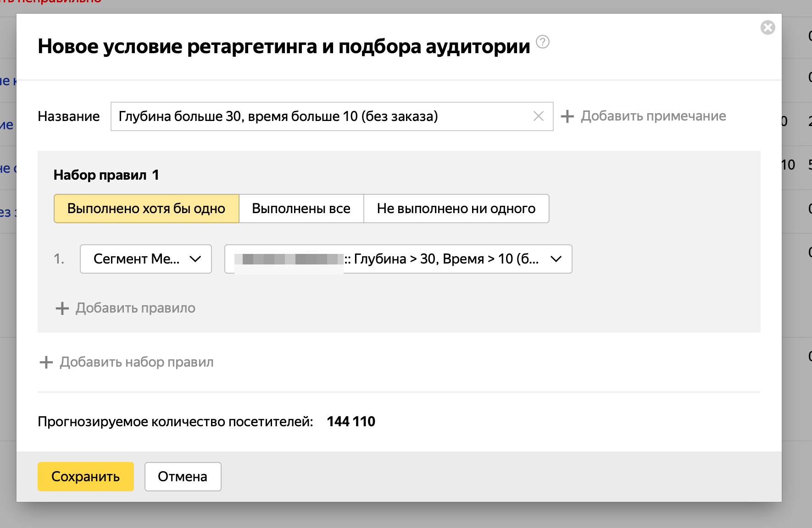812x528 pixels.
Task: Expand the 'Глубина > 30, Время > 10' segment dropdown
Action: [398, 259]
